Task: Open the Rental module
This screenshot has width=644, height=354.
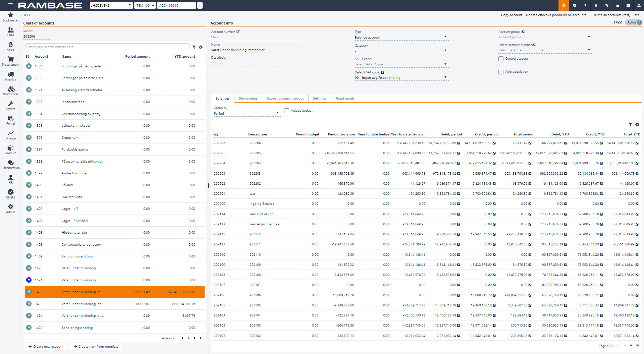Action: 11,120
